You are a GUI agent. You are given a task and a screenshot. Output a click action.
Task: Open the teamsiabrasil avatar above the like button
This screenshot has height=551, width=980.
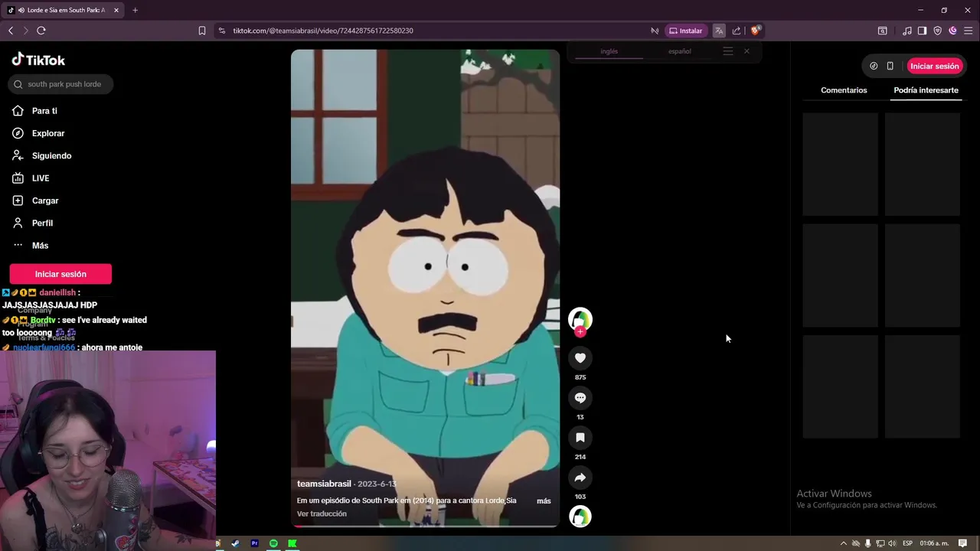point(580,319)
